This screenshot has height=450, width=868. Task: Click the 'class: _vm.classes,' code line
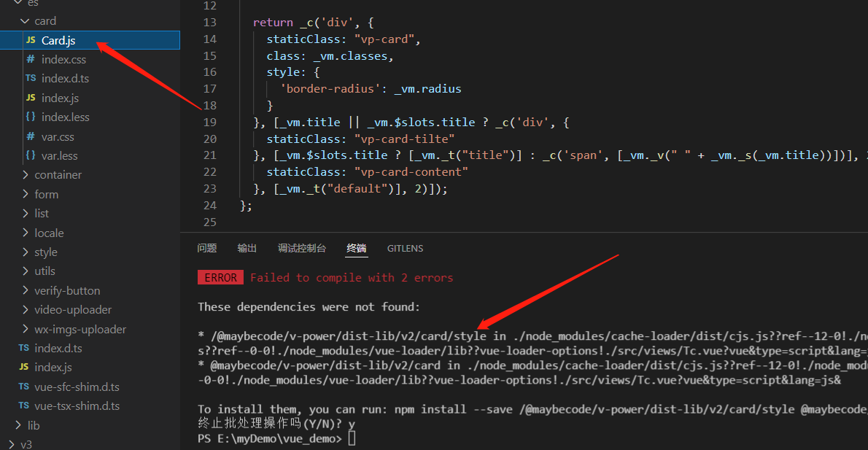click(x=330, y=56)
